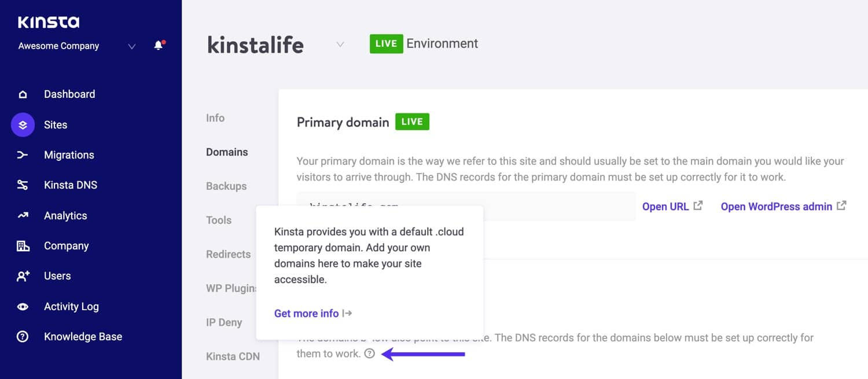This screenshot has height=379, width=868.
Task: Open the Users management section
Action: pos(58,276)
